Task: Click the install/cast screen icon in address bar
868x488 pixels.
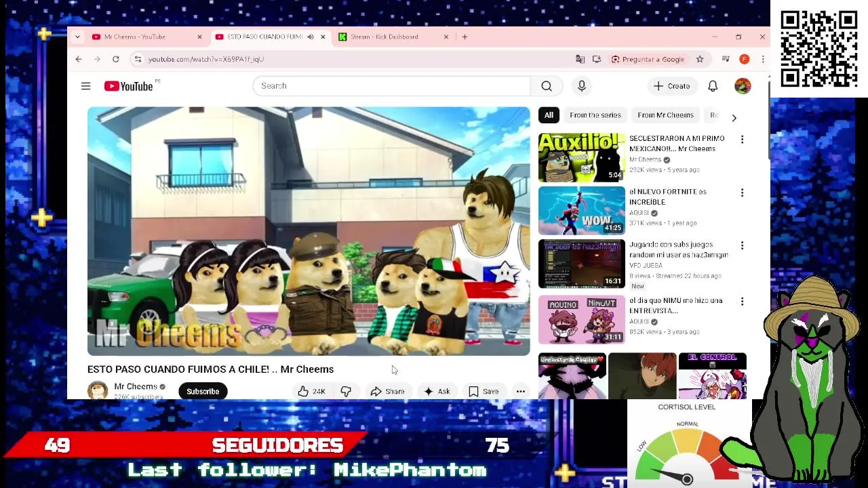Action: coord(597,59)
